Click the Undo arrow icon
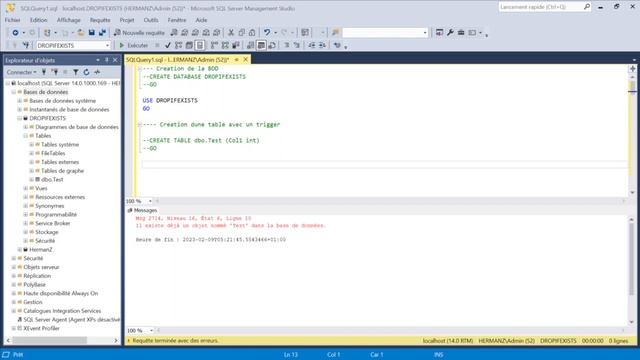The image size is (640, 360). [x=267, y=33]
